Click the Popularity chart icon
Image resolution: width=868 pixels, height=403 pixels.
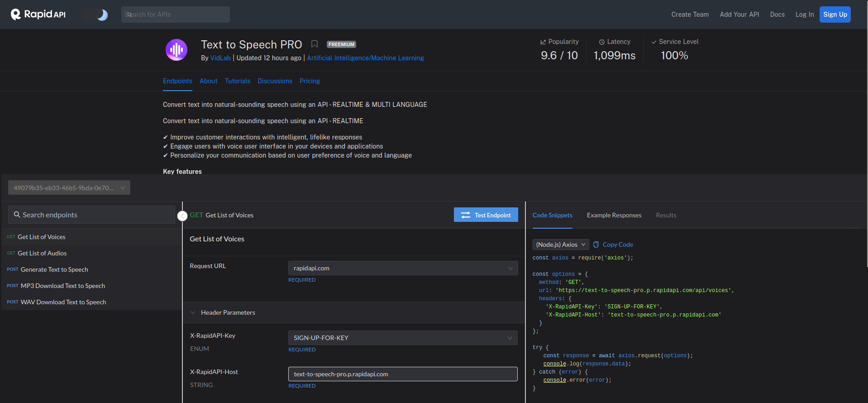tap(543, 42)
